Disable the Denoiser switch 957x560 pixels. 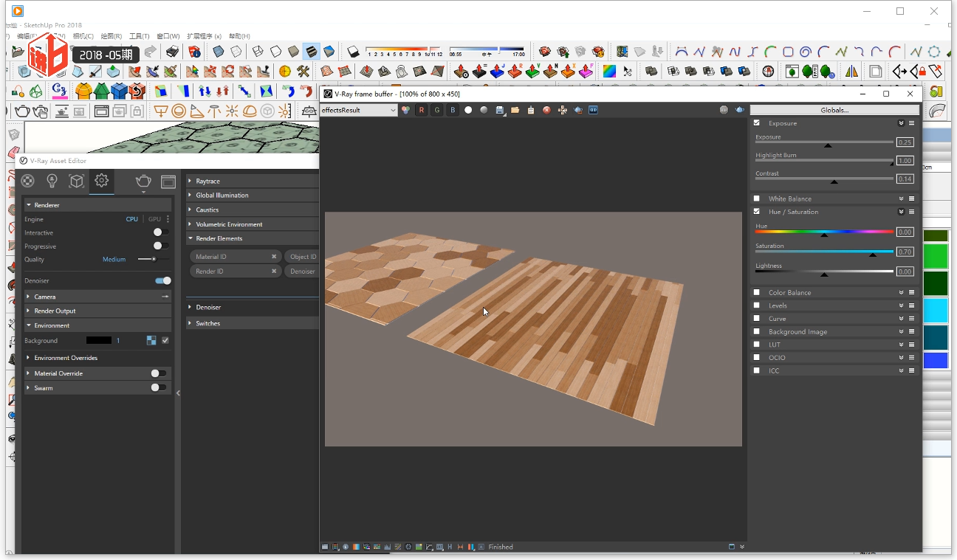click(x=163, y=280)
